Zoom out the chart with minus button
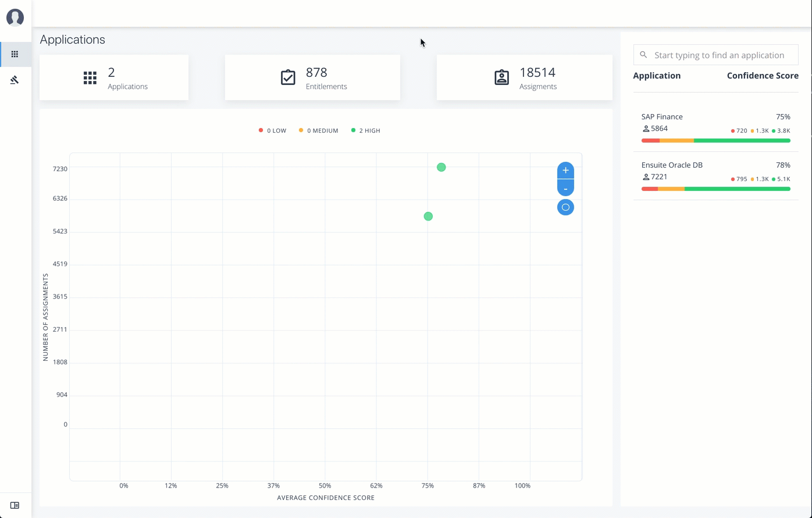The width and height of the screenshot is (812, 518). 565,189
